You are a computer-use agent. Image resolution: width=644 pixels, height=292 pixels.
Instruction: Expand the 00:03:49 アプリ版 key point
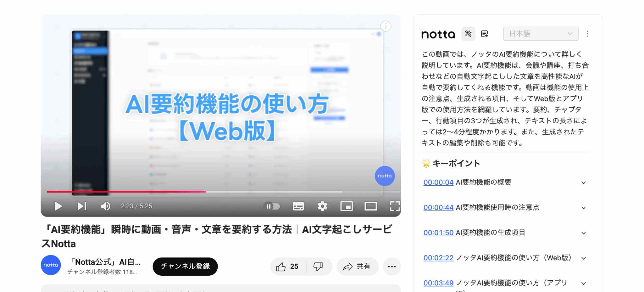click(584, 284)
